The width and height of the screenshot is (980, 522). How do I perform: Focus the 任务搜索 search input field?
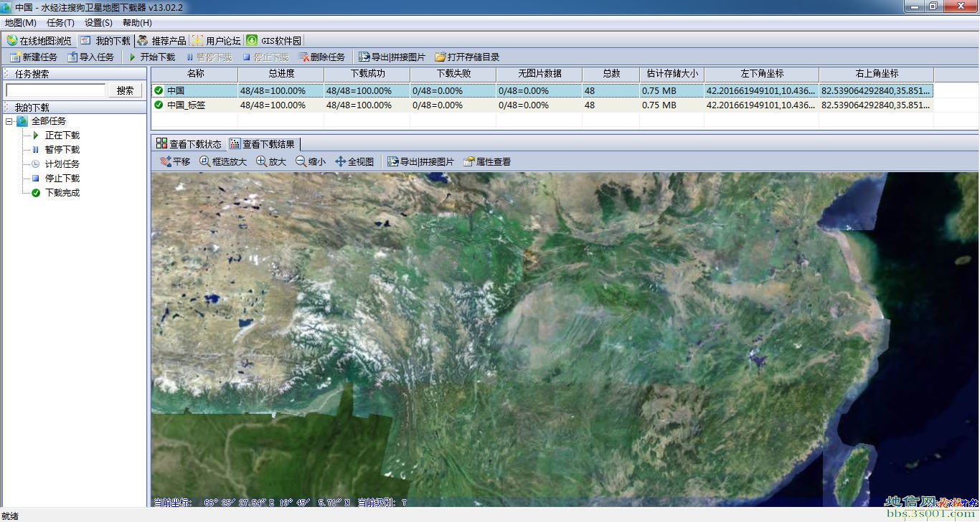pos(56,90)
